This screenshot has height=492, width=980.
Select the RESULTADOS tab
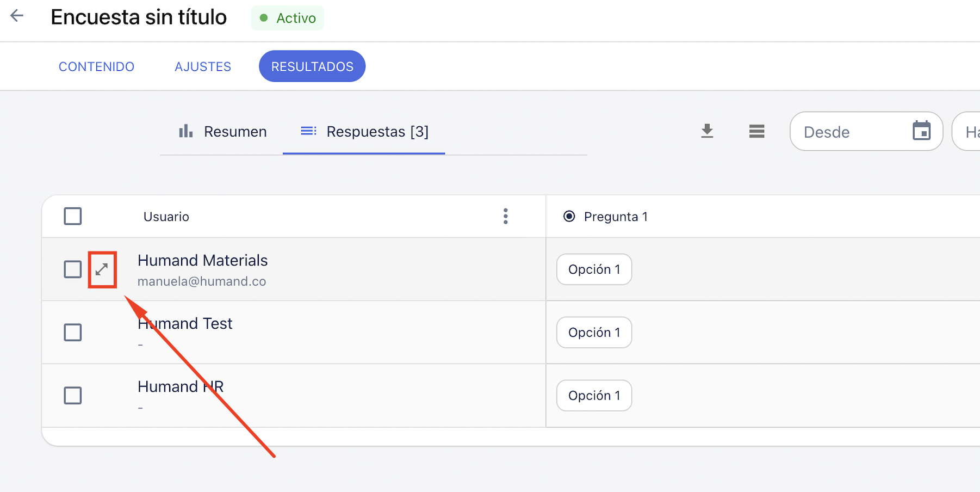click(312, 66)
